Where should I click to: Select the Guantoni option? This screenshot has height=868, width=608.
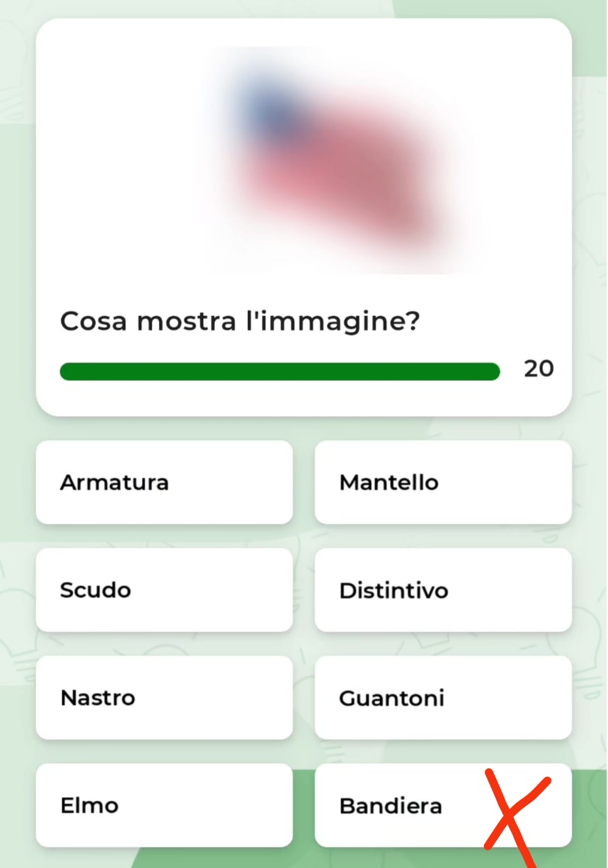tap(443, 697)
